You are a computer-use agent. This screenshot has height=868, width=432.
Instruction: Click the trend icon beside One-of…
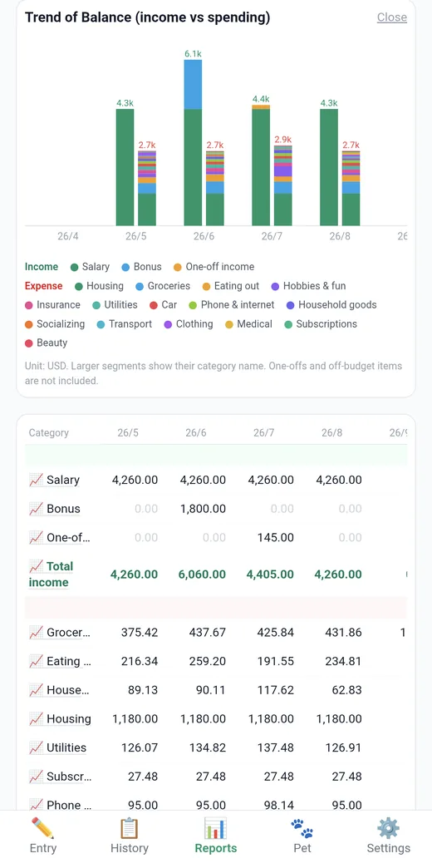click(36, 537)
